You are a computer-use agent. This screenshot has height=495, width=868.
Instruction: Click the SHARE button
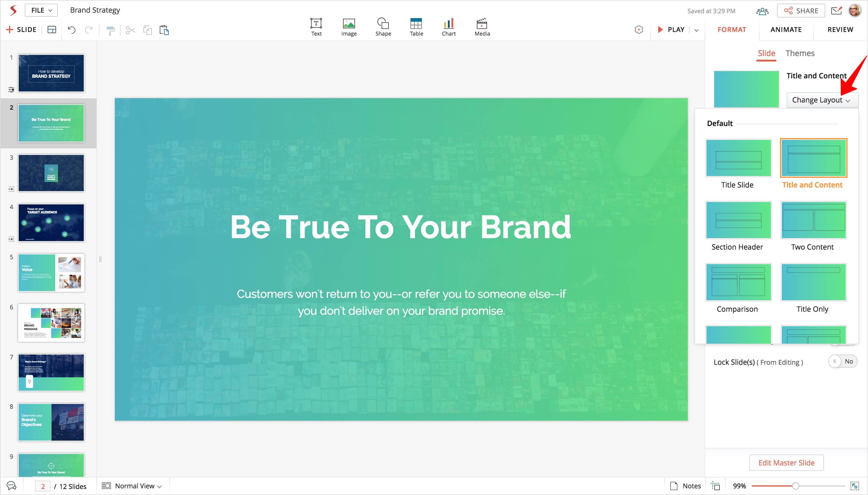pyautogui.click(x=801, y=11)
